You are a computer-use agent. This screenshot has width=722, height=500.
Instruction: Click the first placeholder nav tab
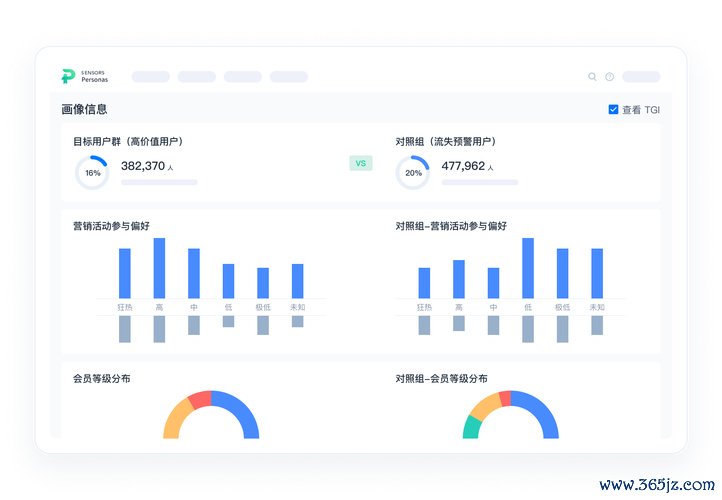pos(151,76)
